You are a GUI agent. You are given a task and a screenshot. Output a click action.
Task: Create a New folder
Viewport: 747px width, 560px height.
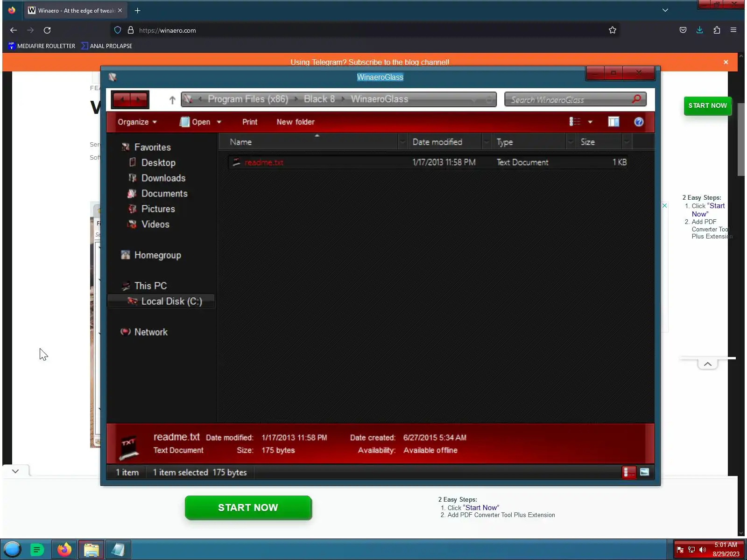click(296, 122)
